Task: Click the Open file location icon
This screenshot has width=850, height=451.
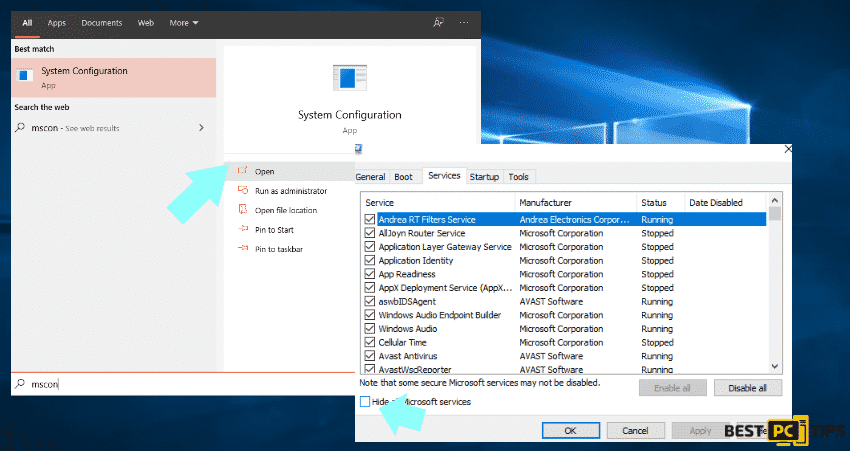Action: (242, 210)
